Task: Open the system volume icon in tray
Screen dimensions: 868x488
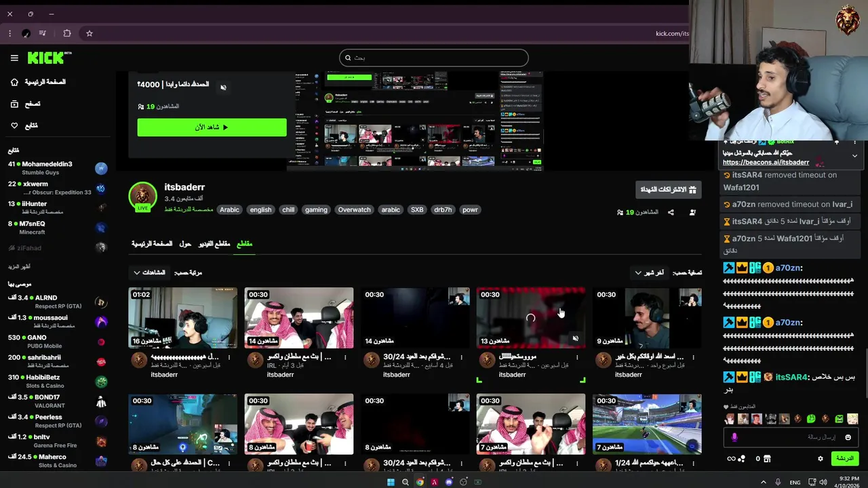Action: [x=823, y=482]
